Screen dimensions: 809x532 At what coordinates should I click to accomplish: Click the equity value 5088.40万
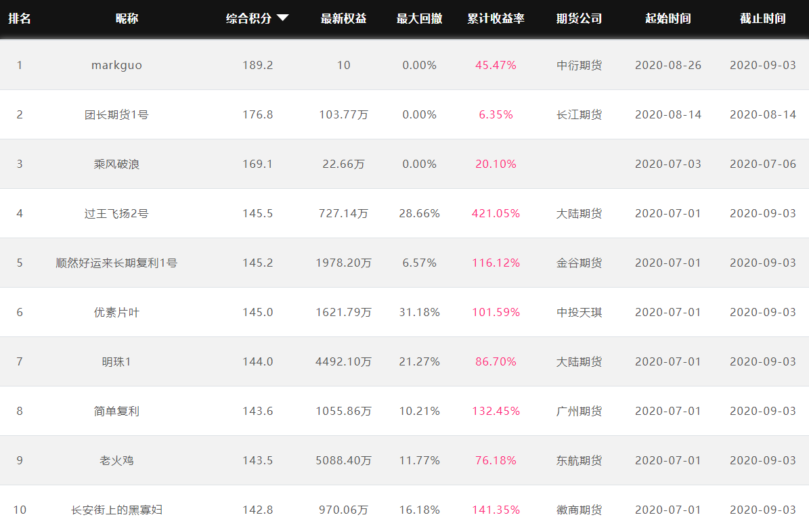[344, 460]
